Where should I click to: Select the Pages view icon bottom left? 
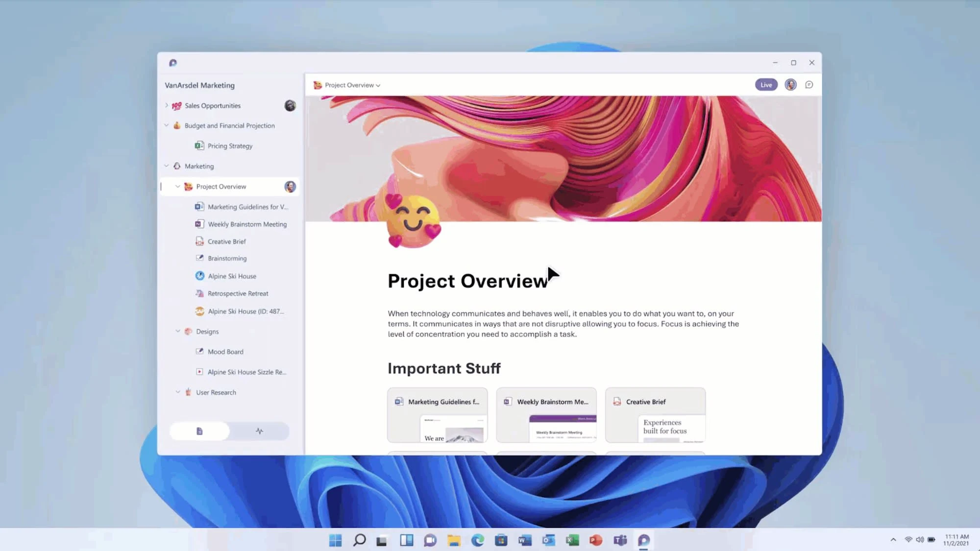tap(199, 431)
